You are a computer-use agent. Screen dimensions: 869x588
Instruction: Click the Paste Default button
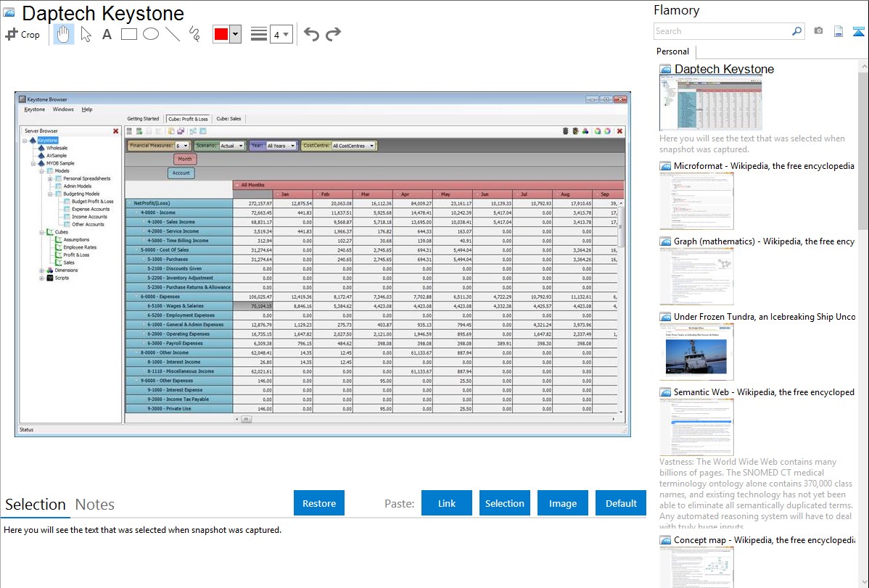(621, 503)
